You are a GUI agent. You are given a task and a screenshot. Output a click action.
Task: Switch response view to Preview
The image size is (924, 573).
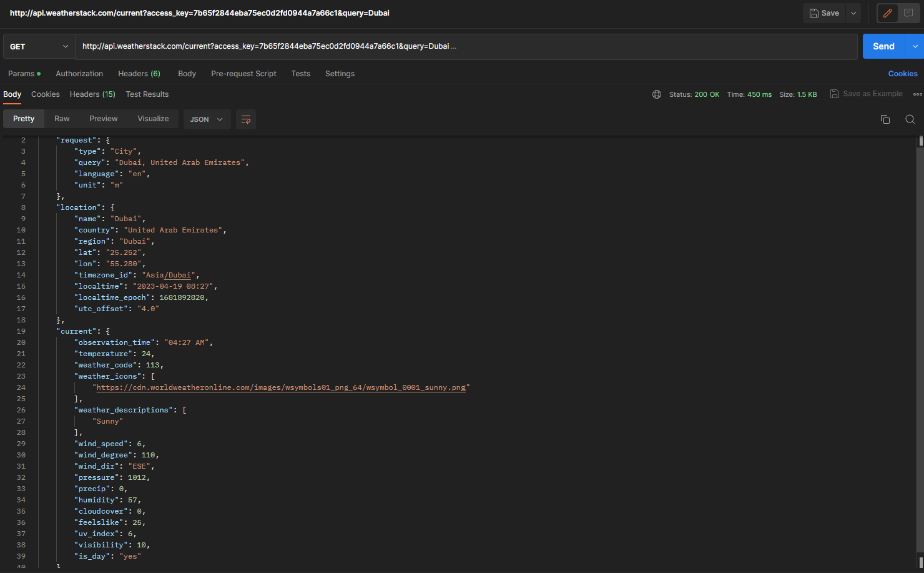[103, 118]
